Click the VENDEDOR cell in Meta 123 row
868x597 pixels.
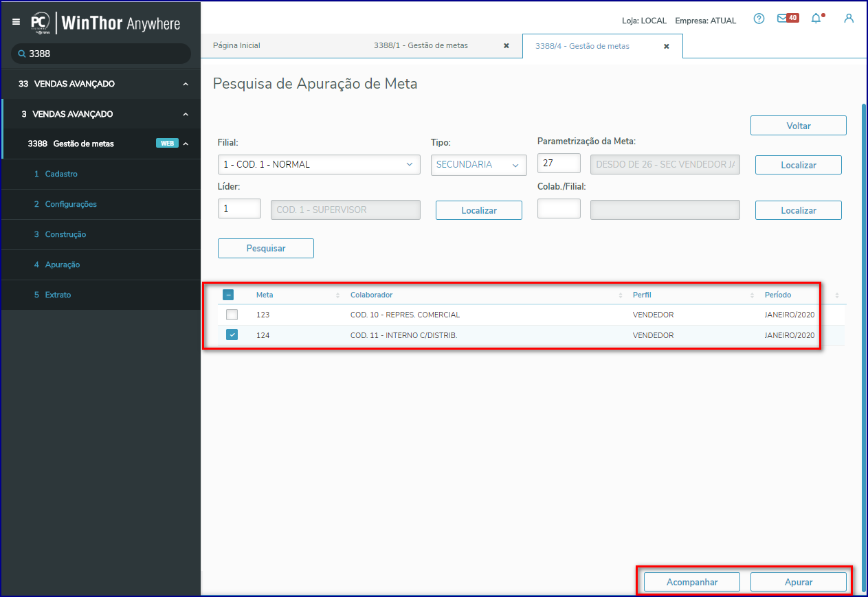tap(653, 315)
